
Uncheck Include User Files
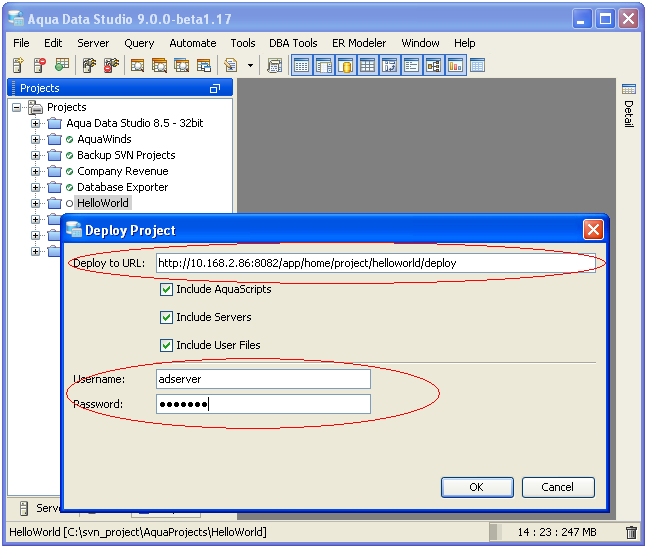click(166, 345)
